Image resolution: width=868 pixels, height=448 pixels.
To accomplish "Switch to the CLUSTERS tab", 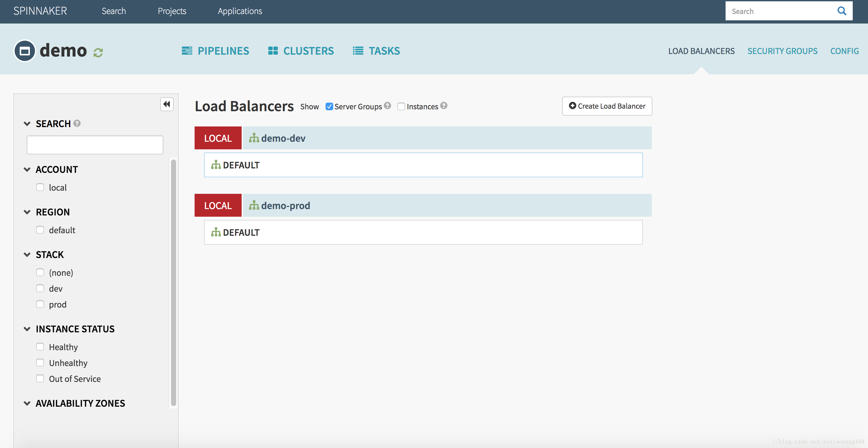I will coord(301,51).
